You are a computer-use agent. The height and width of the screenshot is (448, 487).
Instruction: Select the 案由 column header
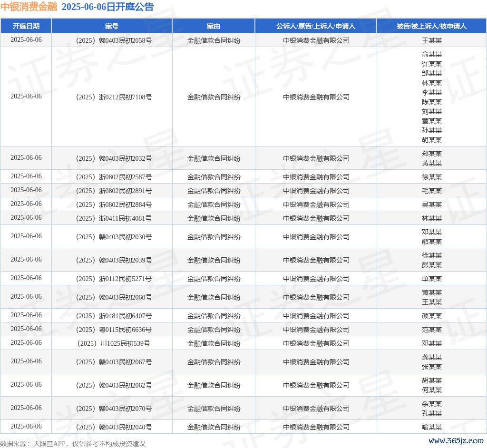[214, 26]
